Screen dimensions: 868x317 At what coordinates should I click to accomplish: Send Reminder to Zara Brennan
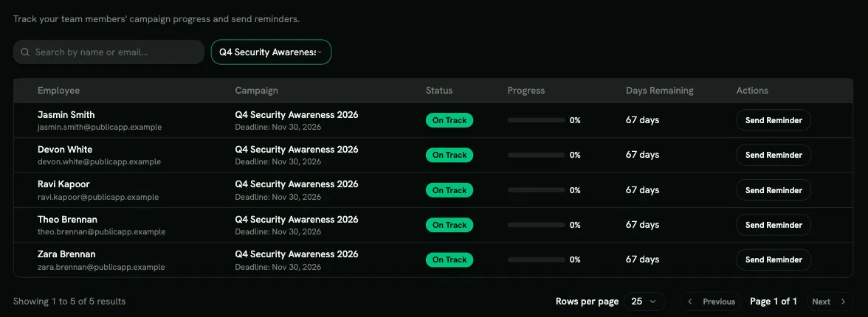(x=774, y=259)
